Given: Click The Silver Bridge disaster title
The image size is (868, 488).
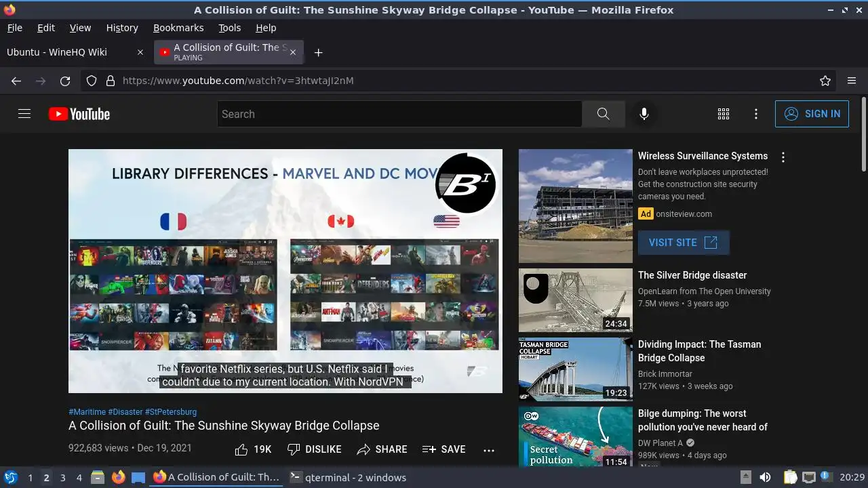Looking at the screenshot, I should click(x=692, y=275).
